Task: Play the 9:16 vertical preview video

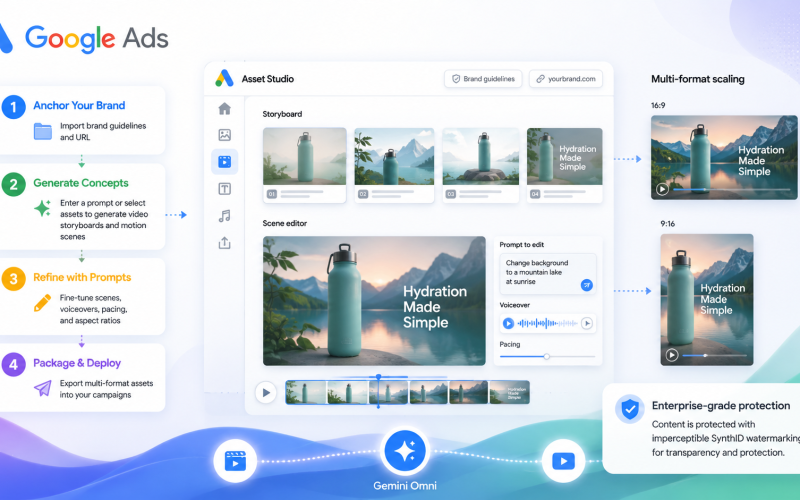Action: (x=672, y=355)
